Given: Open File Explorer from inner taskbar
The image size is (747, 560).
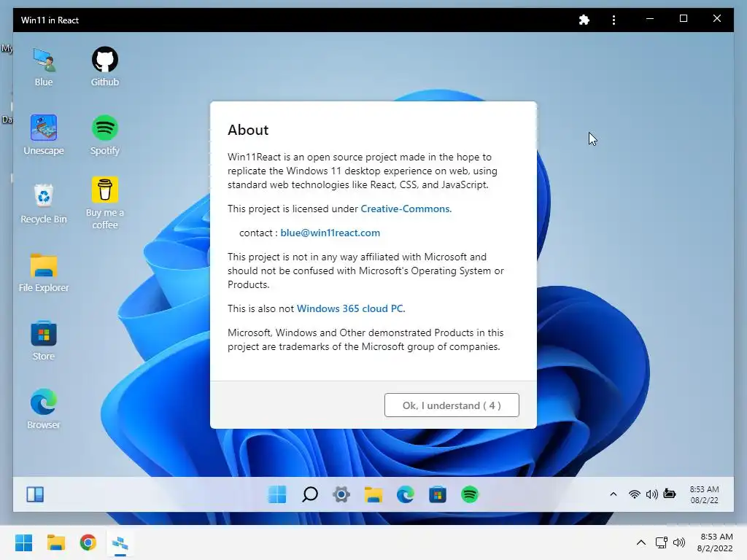Looking at the screenshot, I should [x=373, y=495].
